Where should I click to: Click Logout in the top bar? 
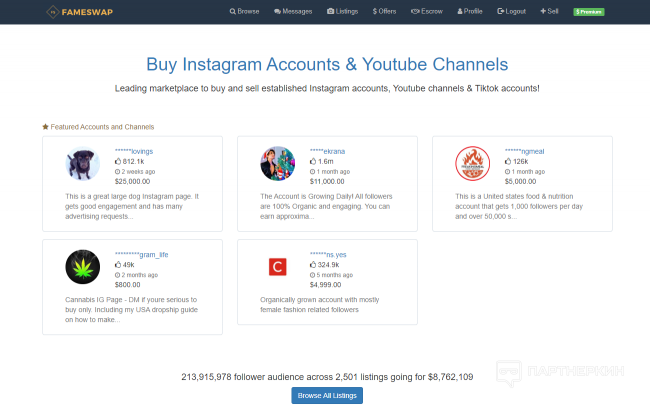pyautogui.click(x=512, y=11)
